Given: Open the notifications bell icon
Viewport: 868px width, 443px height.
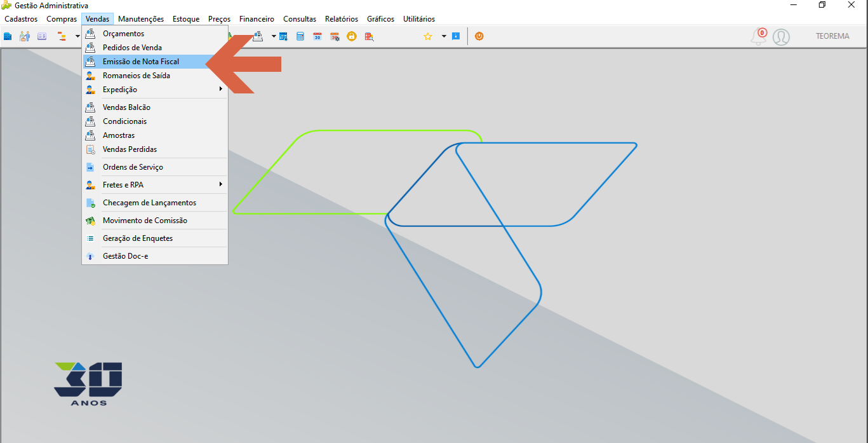Looking at the screenshot, I should [759, 36].
